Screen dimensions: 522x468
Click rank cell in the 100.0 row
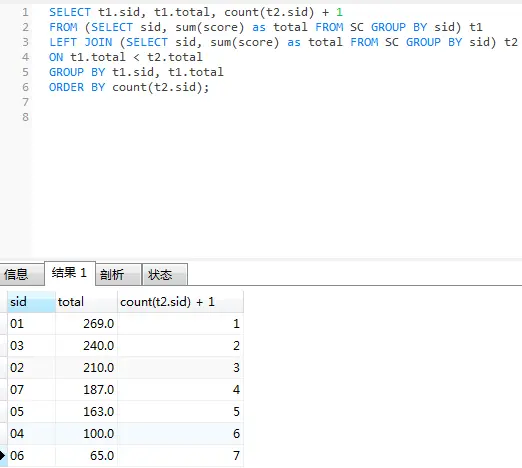point(180,434)
